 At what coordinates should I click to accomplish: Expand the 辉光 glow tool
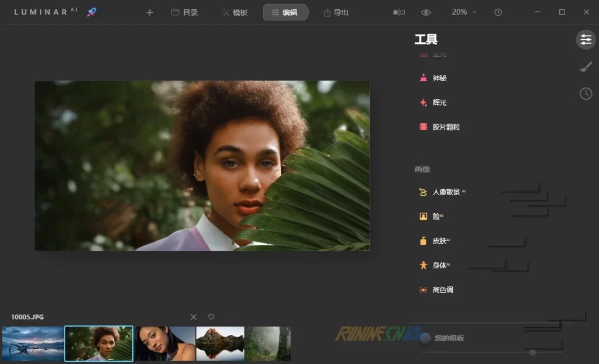point(439,102)
